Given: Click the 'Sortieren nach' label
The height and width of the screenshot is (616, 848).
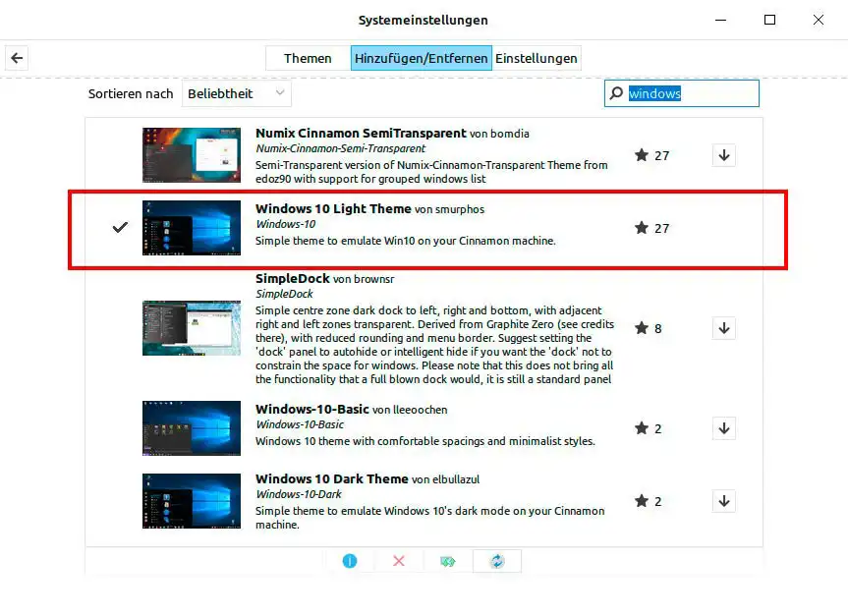Looking at the screenshot, I should point(131,94).
